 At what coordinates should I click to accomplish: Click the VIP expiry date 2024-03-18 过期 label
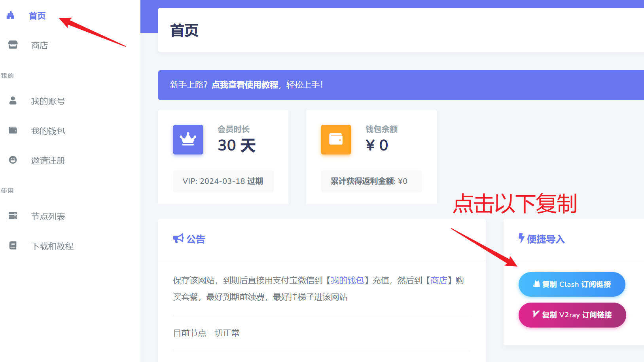pos(223,181)
